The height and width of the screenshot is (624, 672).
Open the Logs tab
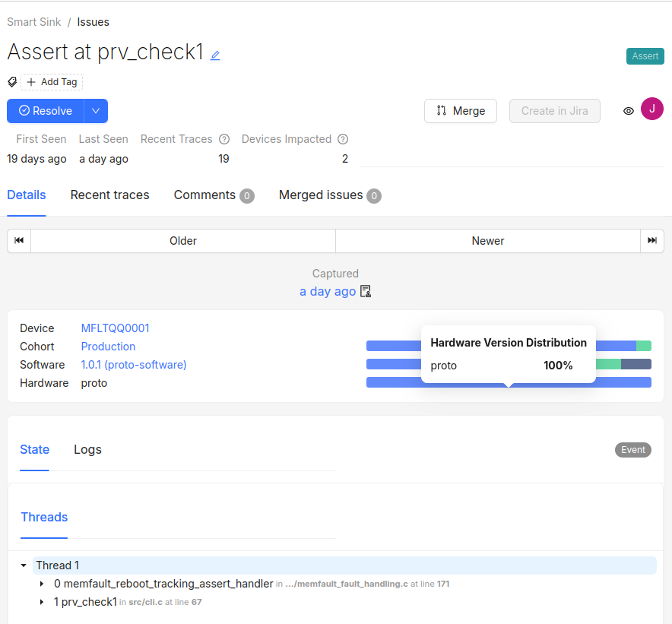(x=87, y=450)
